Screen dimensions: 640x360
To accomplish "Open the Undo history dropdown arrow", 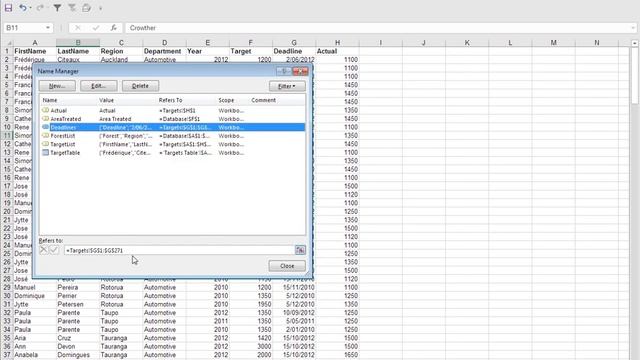I will (31, 8).
